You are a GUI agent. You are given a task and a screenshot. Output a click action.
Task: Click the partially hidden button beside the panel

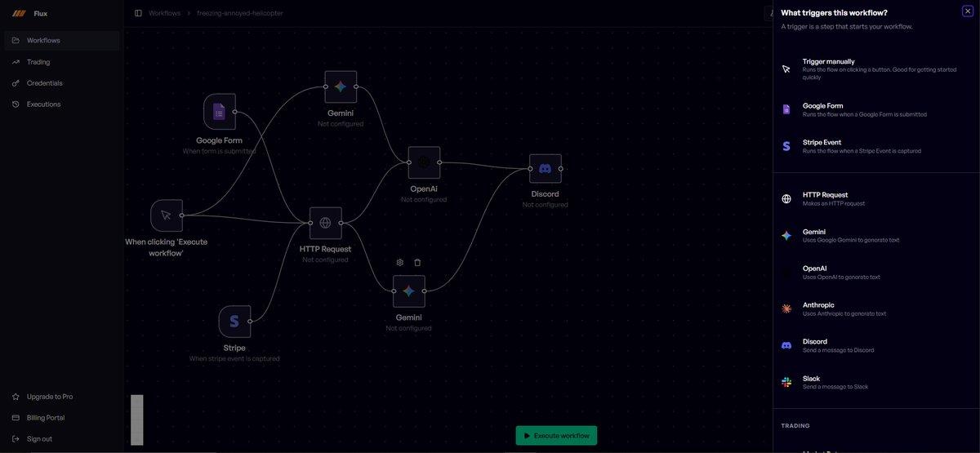pos(768,13)
